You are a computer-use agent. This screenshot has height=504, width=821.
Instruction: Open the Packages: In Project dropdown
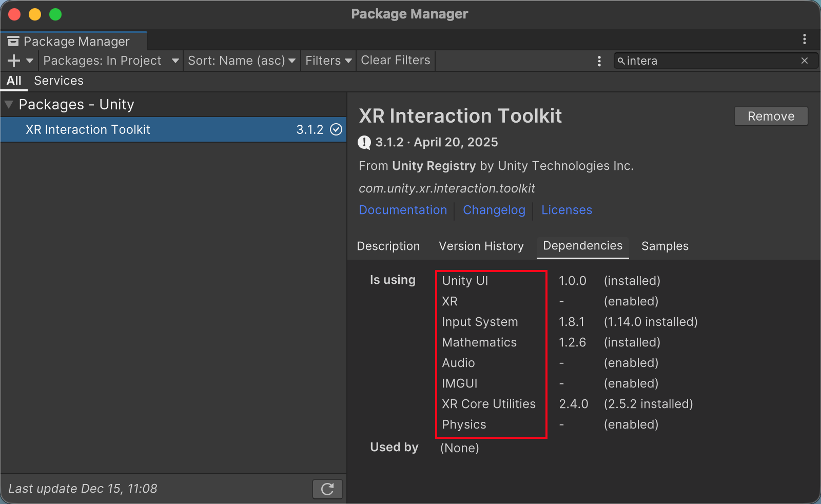click(111, 61)
